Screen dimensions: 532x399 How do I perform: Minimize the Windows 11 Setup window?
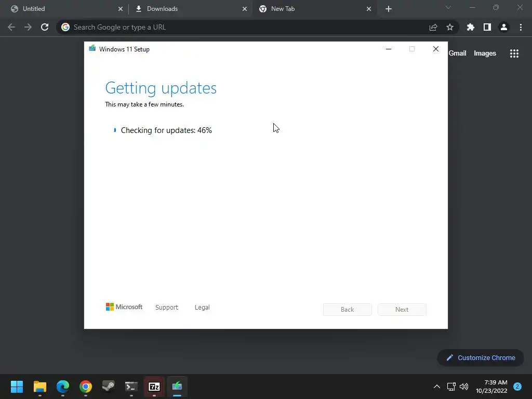(389, 49)
